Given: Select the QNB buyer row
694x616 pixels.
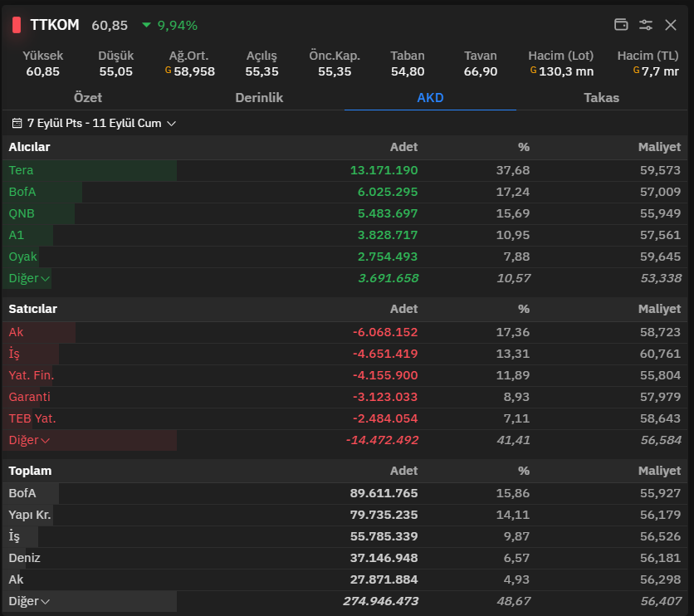Looking at the screenshot, I should pyautogui.click(x=345, y=213).
